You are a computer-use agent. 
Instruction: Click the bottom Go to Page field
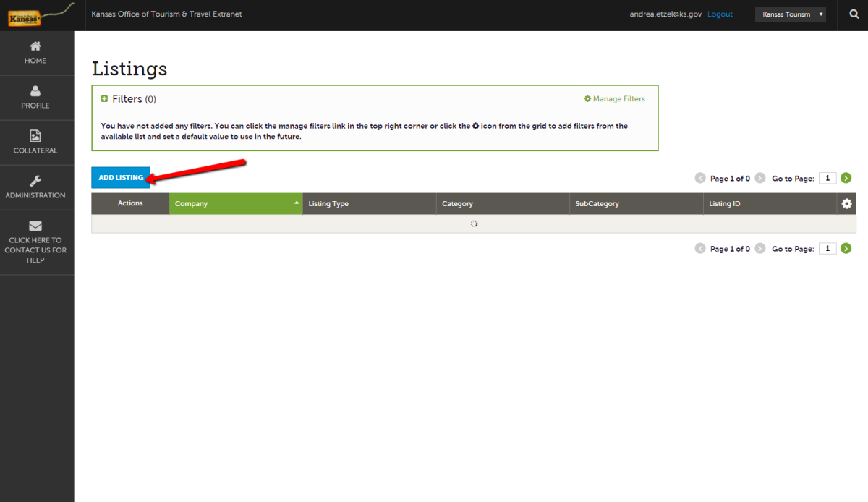tap(827, 249)
